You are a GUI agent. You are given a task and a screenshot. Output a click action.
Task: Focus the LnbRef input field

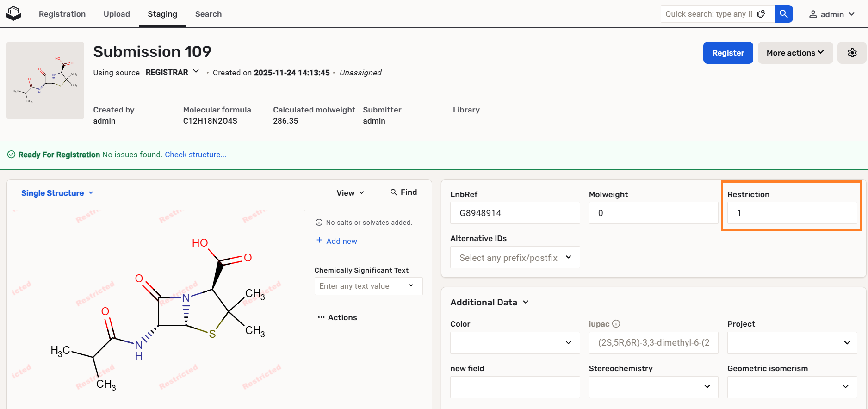[515, 213]
